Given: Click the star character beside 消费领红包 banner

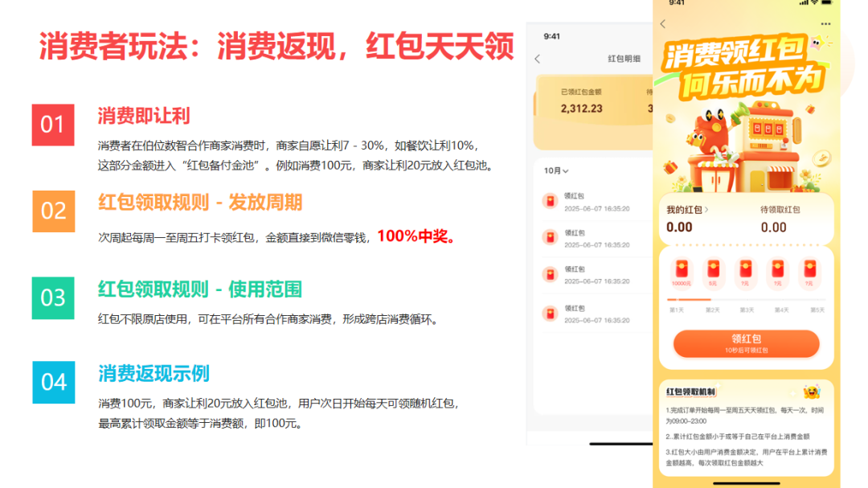Looking at the screenshot, I should [x=817, y=42].
